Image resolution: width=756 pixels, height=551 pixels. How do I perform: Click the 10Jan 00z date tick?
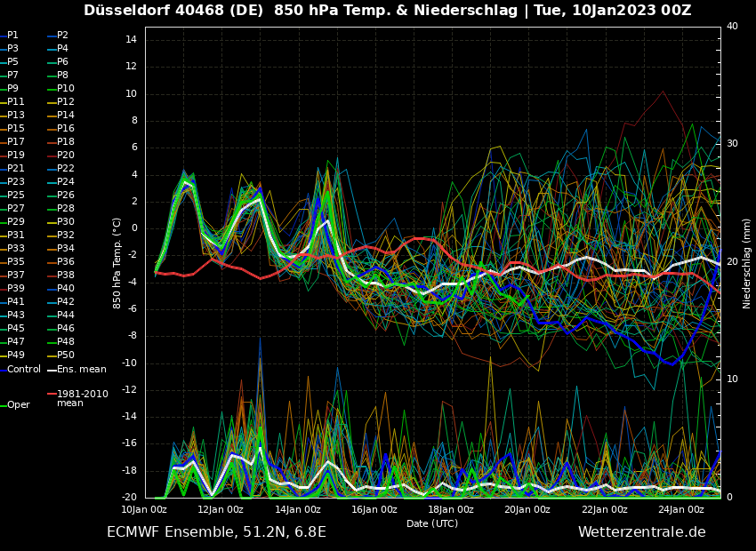click(144, 509)
